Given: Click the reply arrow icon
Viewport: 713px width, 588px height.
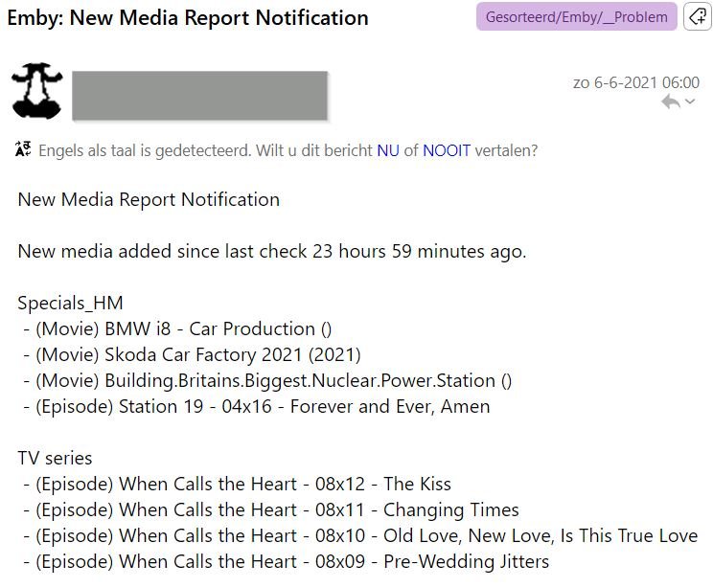Looking at the screenshot, I should [671, 102].
